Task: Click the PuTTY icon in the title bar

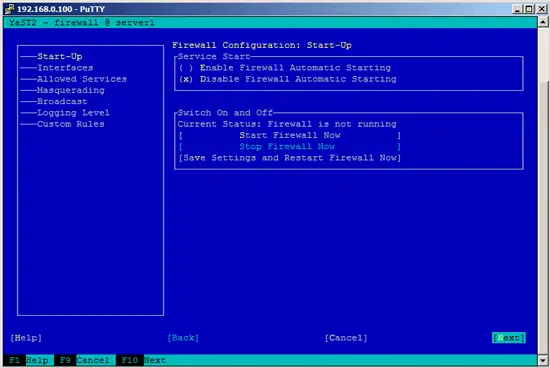Action: [9, 9]
